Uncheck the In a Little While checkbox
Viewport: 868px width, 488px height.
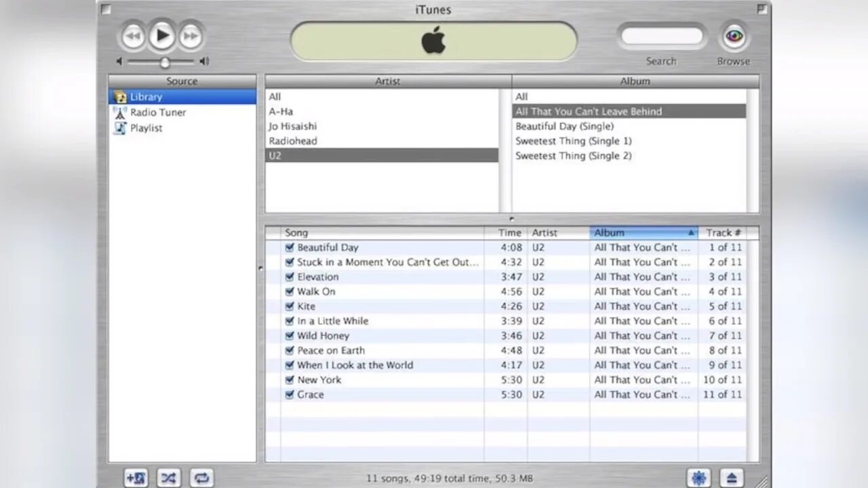tap(290, 321)
